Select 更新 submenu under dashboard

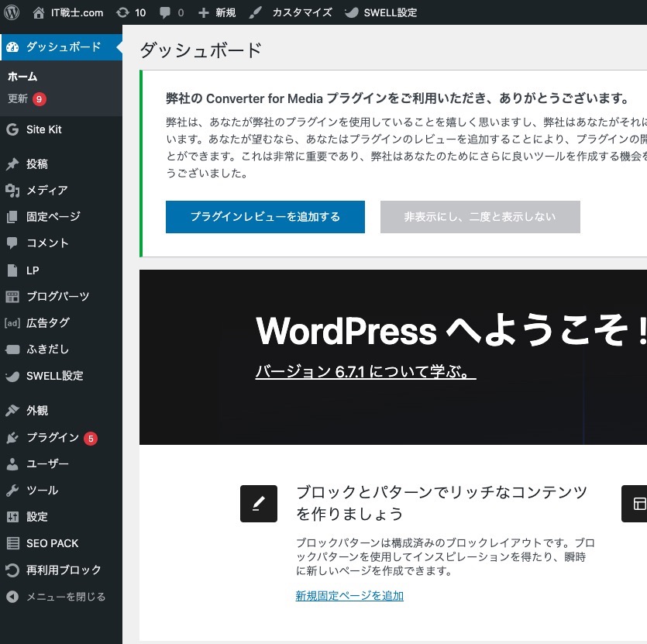(x=19, y=98)
